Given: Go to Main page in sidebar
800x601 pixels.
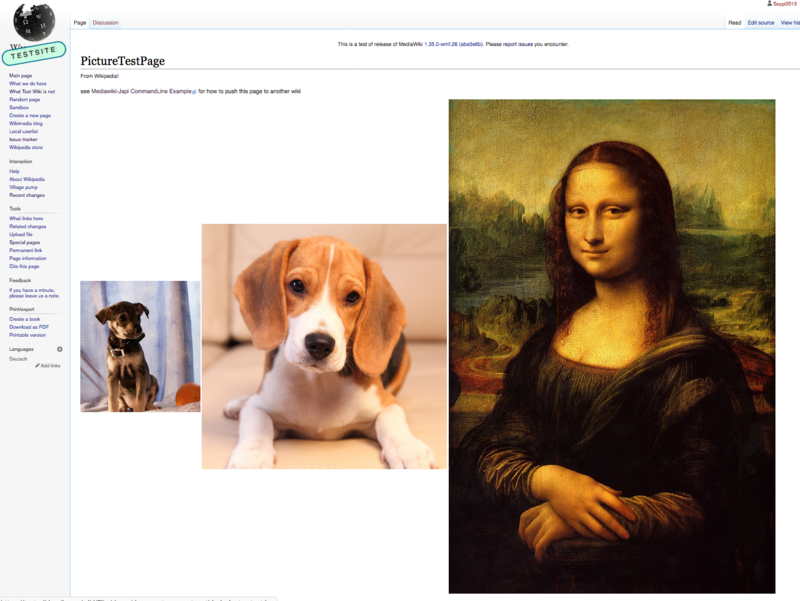Looking at the screenshot, I should point(20,76).
